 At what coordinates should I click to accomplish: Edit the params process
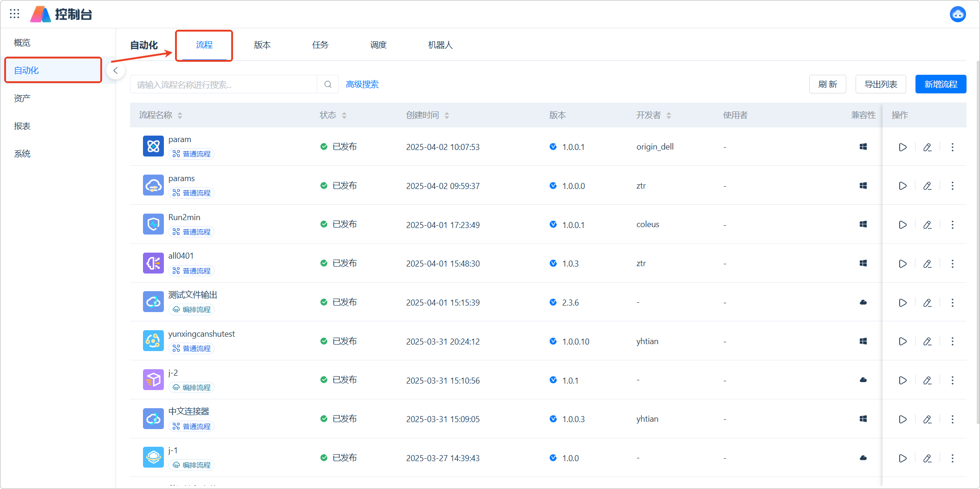point(927,186)
